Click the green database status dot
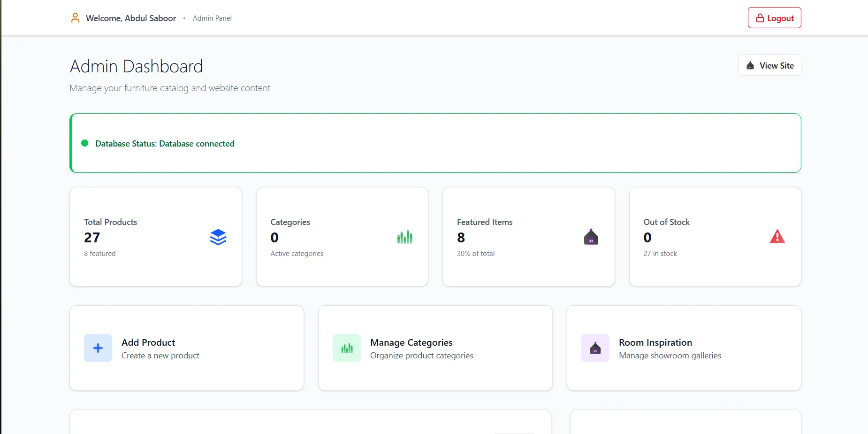Image resolution: width=868 pixels, height=434 pixels. coord(85,143)
